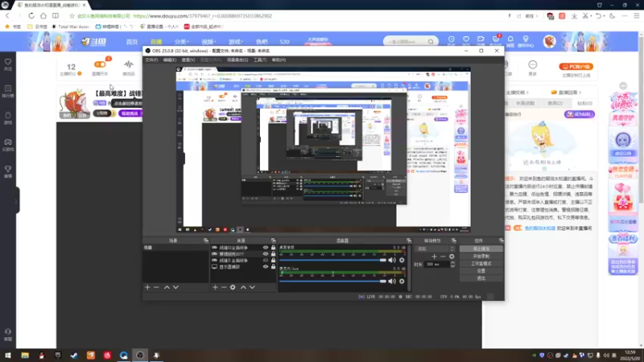The width and height of the screenshot is (644, 362).
Task: Pop out the Controls dock panel
Action: click(501, 241)
